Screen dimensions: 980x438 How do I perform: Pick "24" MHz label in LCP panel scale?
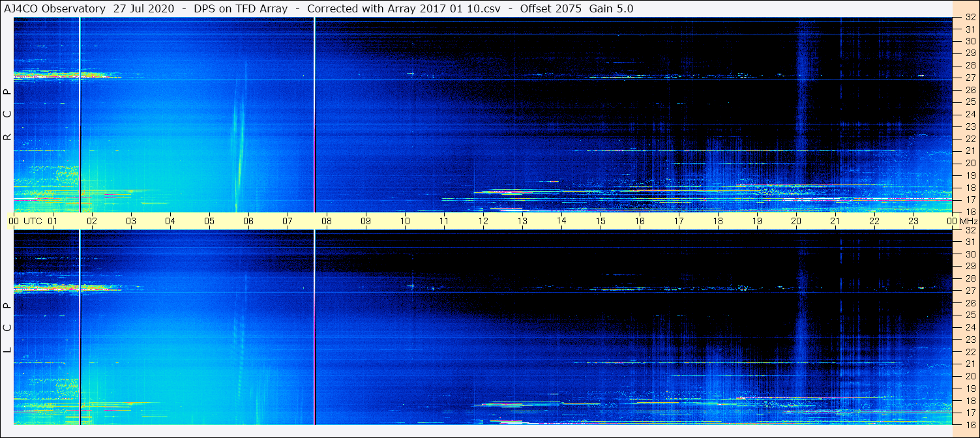pyautogui.click(x=970, y=327)
